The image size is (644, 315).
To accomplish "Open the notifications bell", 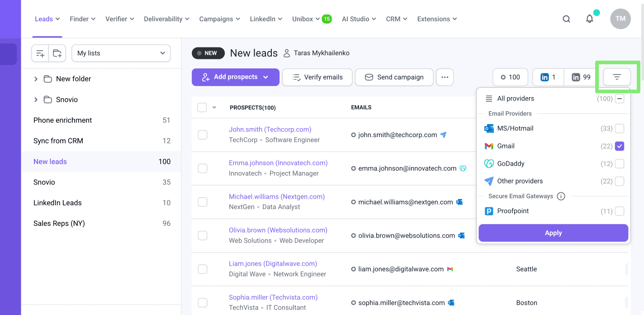I will pos(589,19).
